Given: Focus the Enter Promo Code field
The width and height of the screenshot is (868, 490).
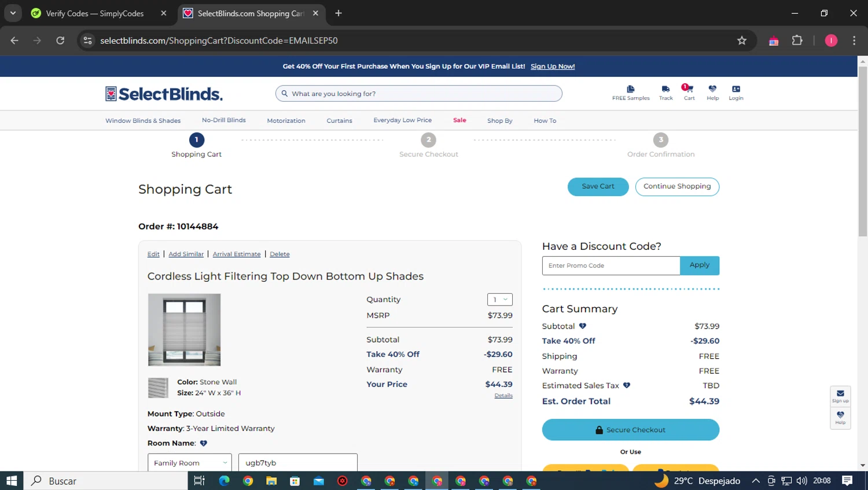Looking at the screenshot, I should 611,266.
